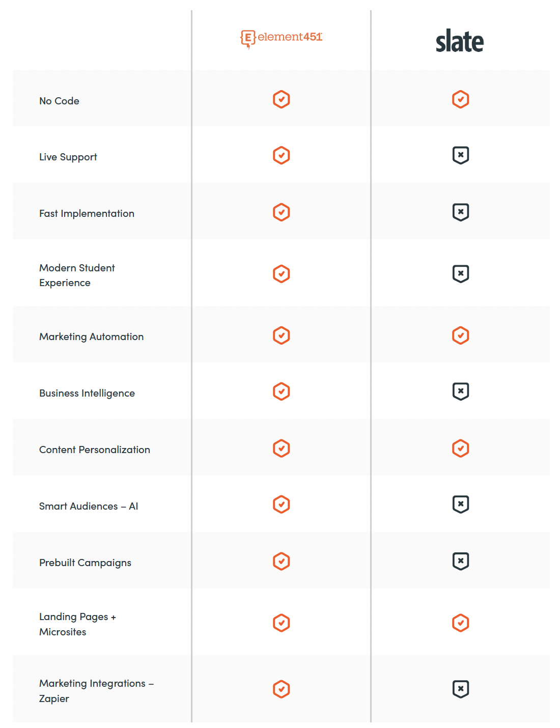Click the Content Personalization feature label
Image resolution: width=560 pixels, height=728 pixels.
coord(95,450)
